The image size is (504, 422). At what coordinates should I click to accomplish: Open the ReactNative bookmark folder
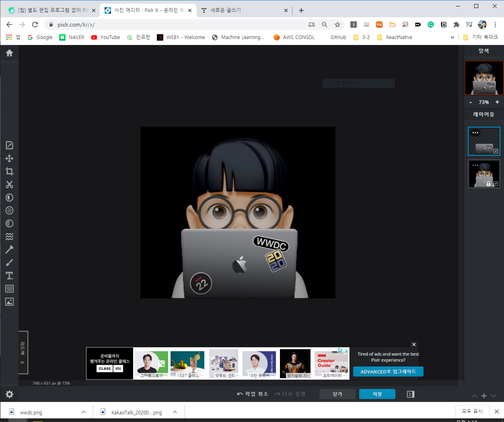394,37
